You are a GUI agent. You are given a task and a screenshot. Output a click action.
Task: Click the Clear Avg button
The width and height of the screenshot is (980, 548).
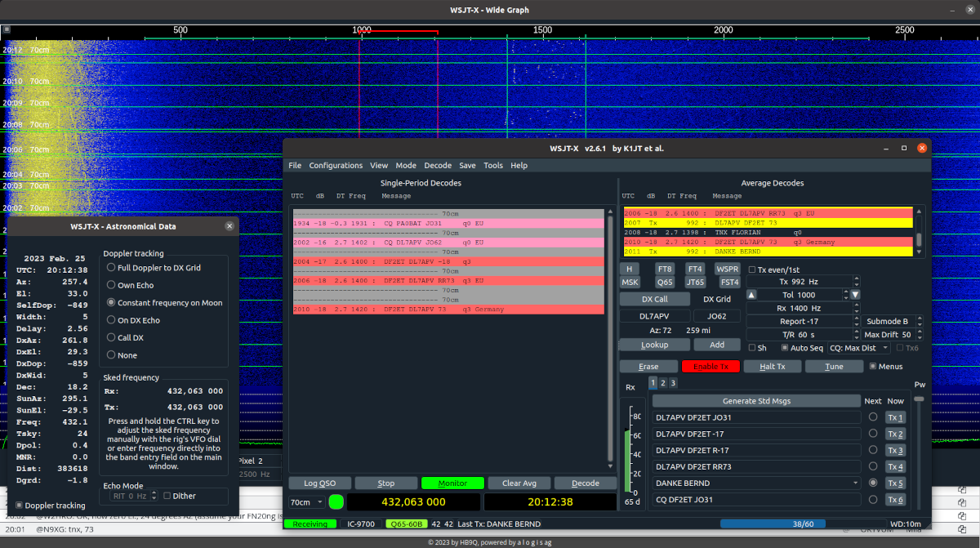pyautogui.click(x=519, y=483)
